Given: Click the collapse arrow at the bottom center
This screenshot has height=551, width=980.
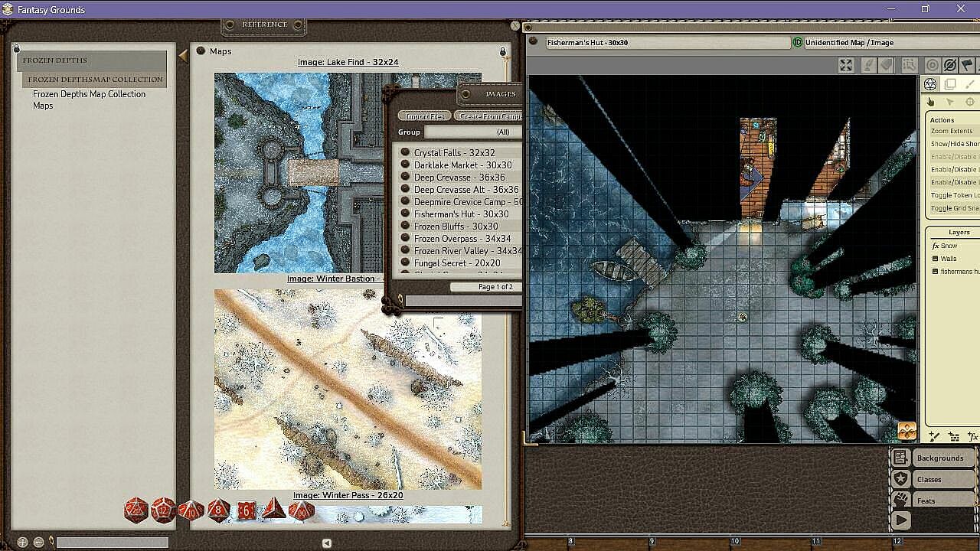Looking at the screenshot, I should 327,543.
